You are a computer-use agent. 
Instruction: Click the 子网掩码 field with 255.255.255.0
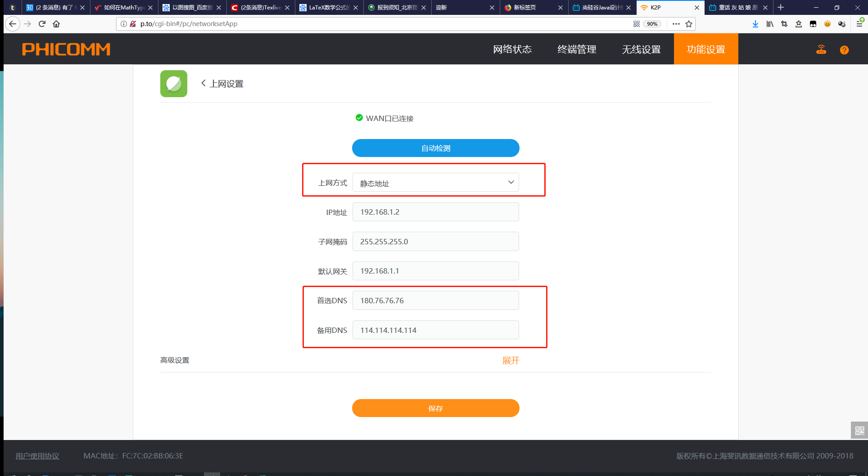(x=435, y=242)
